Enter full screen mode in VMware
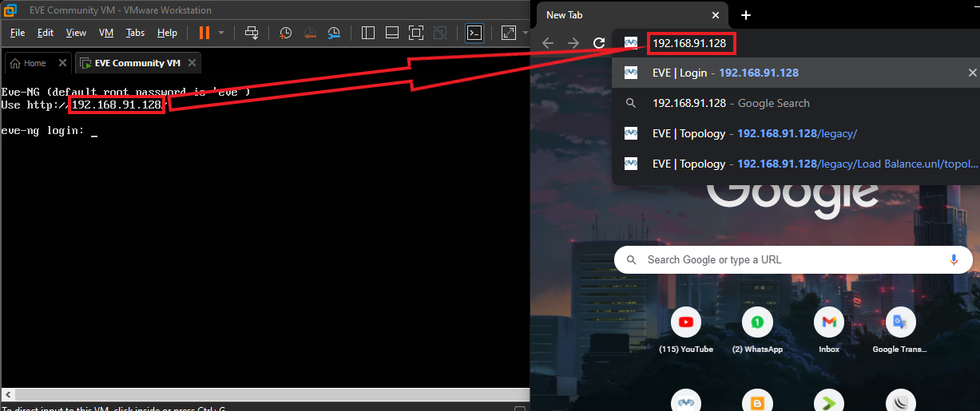 point(415,33)
